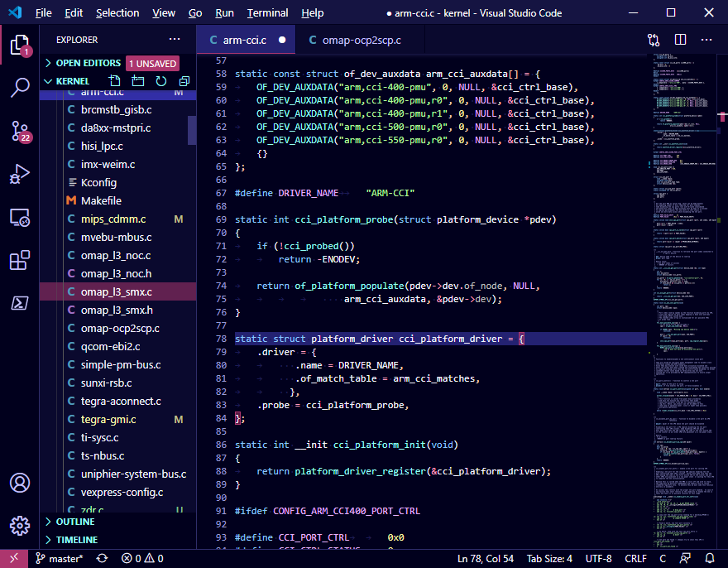This screenshot has width=728, height=568.
Task: Open the feedback icon in status bar
Action: click(685, 558)
